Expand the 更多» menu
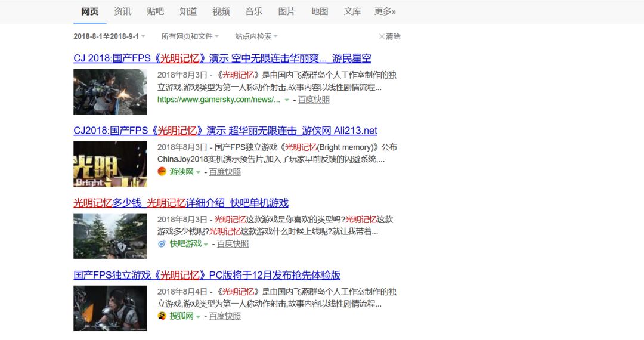The image size is (644, 340). 385,11
